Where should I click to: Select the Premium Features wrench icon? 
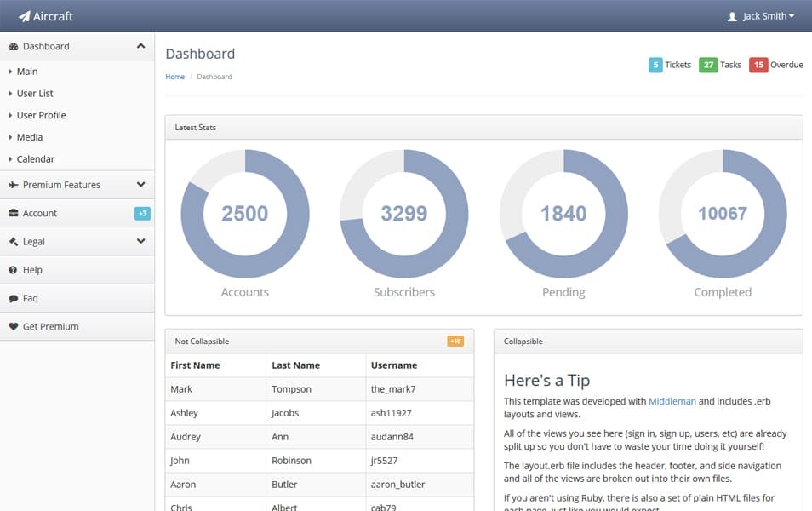coord(14,184)
